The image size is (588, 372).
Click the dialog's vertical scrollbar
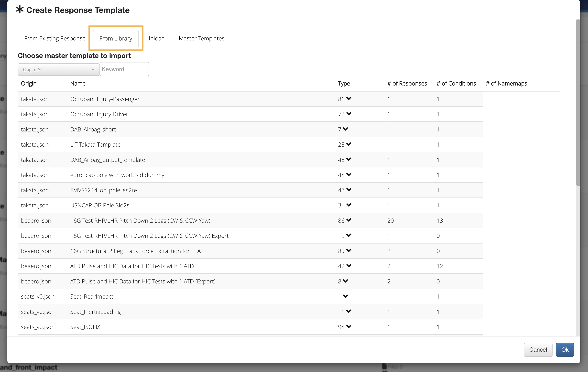pos(578,103)
